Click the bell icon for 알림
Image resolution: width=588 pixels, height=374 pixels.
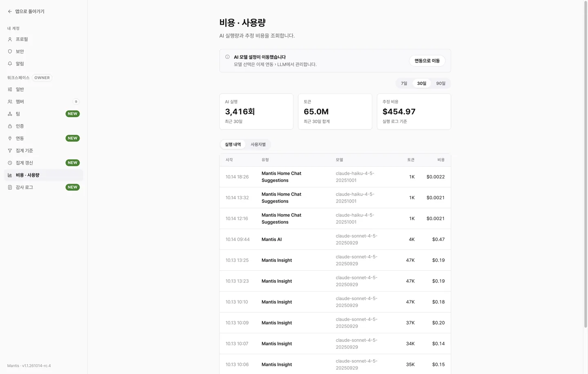(x=10, y=64)
